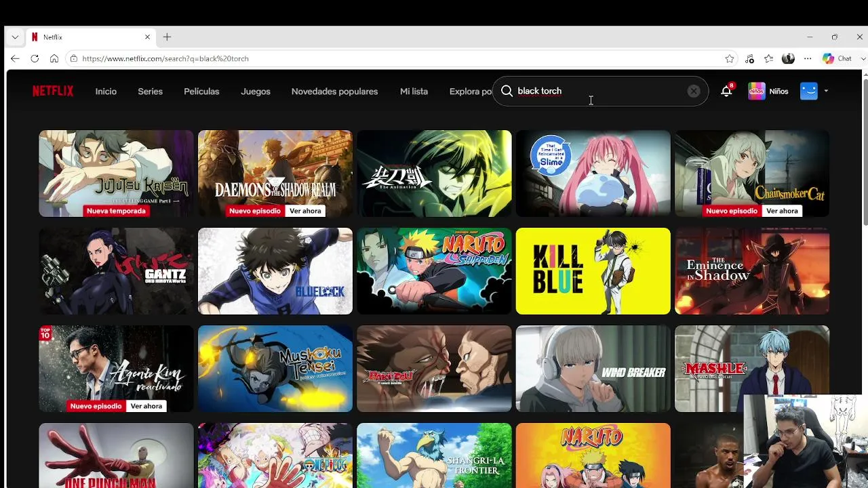Open the Series section
The image size is (868, 488).
pos(150,91)
